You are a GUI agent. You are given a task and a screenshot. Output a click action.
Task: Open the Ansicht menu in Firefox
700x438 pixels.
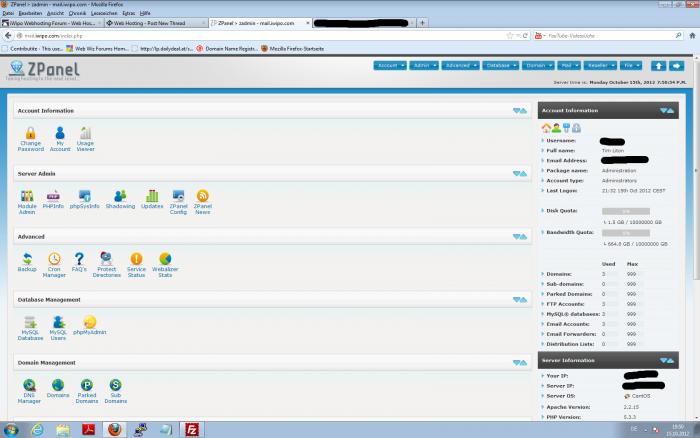(55, 13)
